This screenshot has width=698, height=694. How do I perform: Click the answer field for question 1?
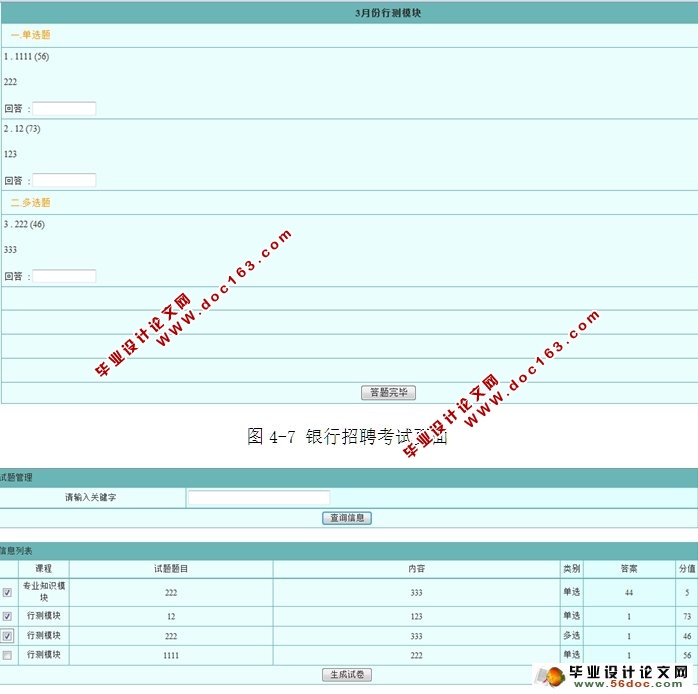(x=64, y=109)
